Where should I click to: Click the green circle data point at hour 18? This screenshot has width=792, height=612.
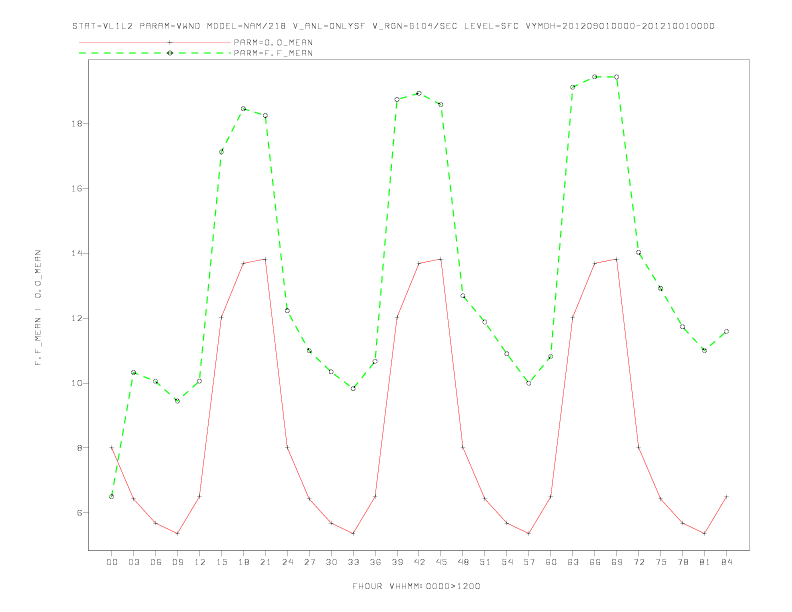click(x=243, y=109)
